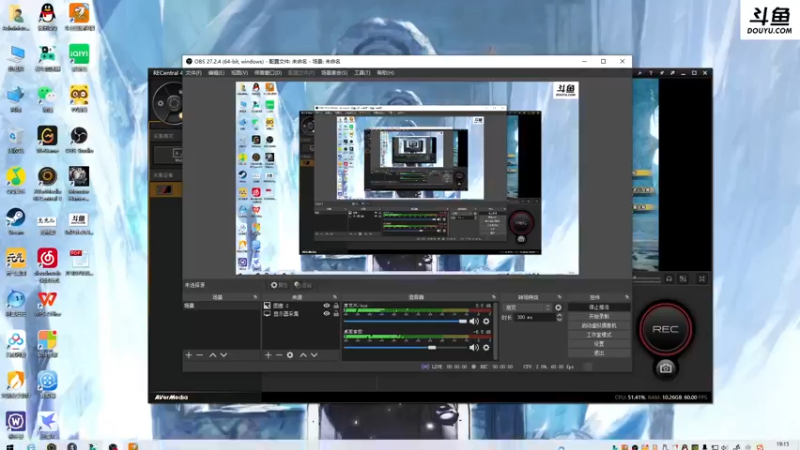Add a new scene with the plus icon
This screenshot has height=450, width=800.
(189, 355)
